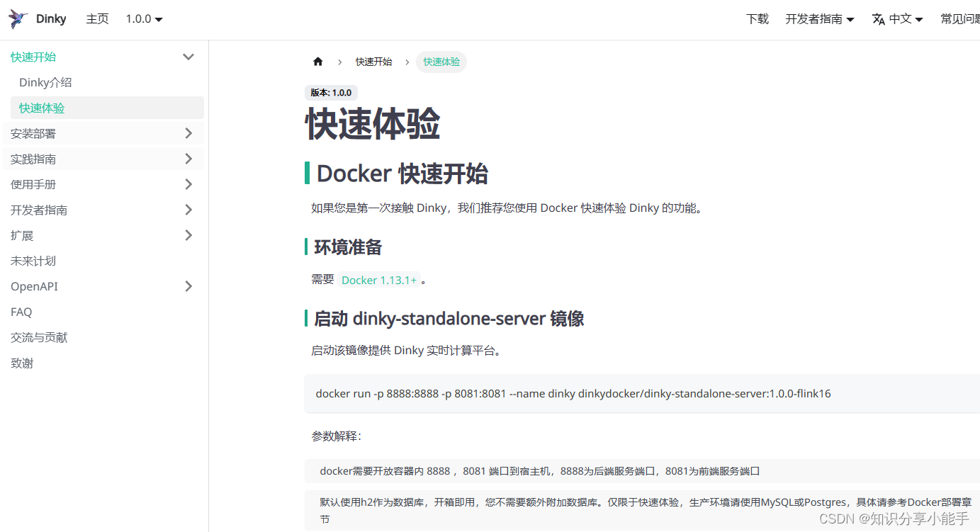Open 常见问题 in the top navbar

pyautogui.click(x=960, y=19)
